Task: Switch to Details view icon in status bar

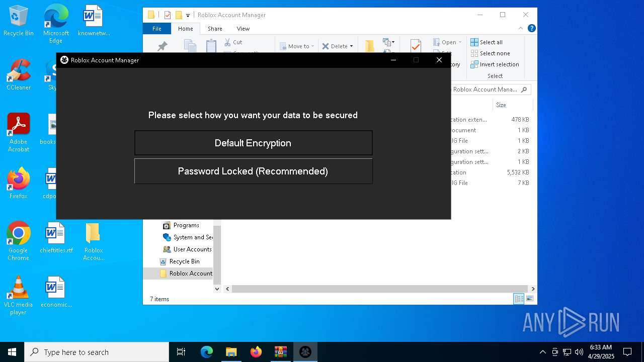Action: pyautogui.click(x=519, y=299)
